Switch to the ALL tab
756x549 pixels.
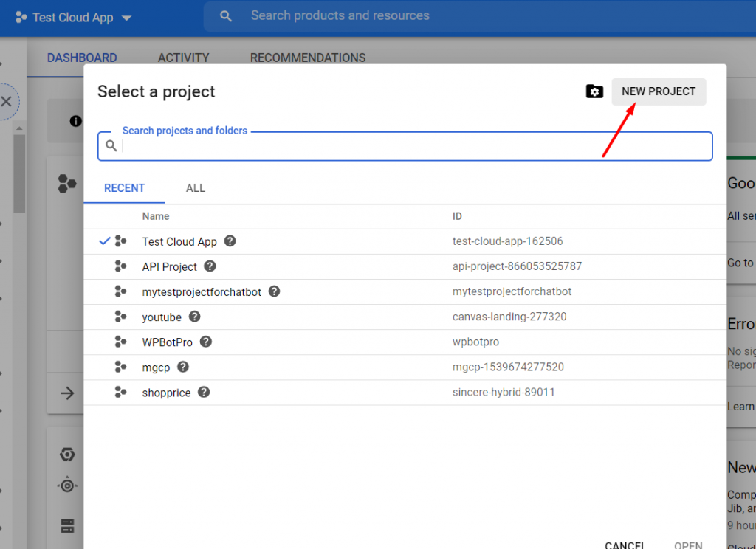pos(195,188)
